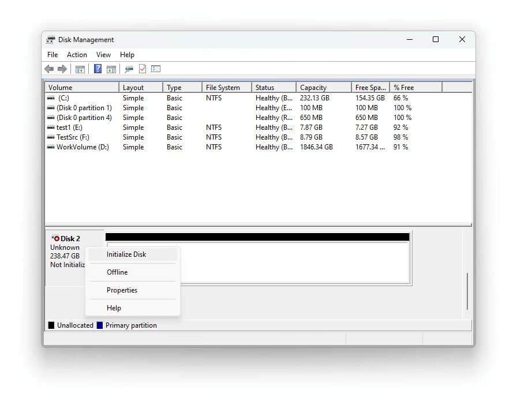Select the Disk 2 unallocated space block

(258, 258)
